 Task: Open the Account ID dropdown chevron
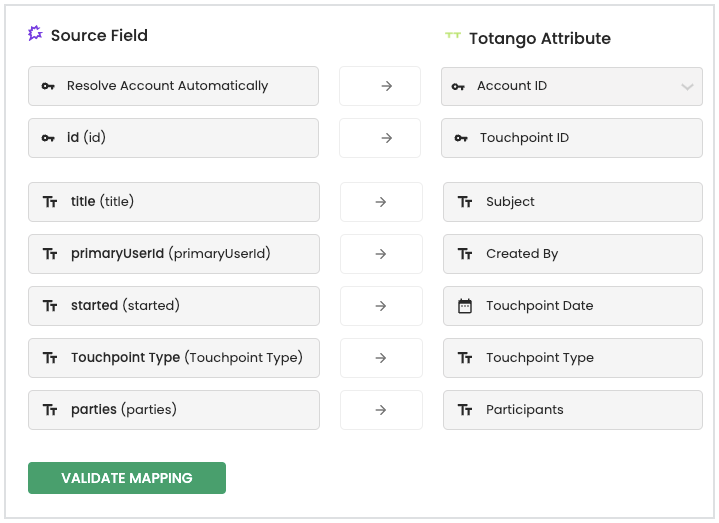[687, 87]
